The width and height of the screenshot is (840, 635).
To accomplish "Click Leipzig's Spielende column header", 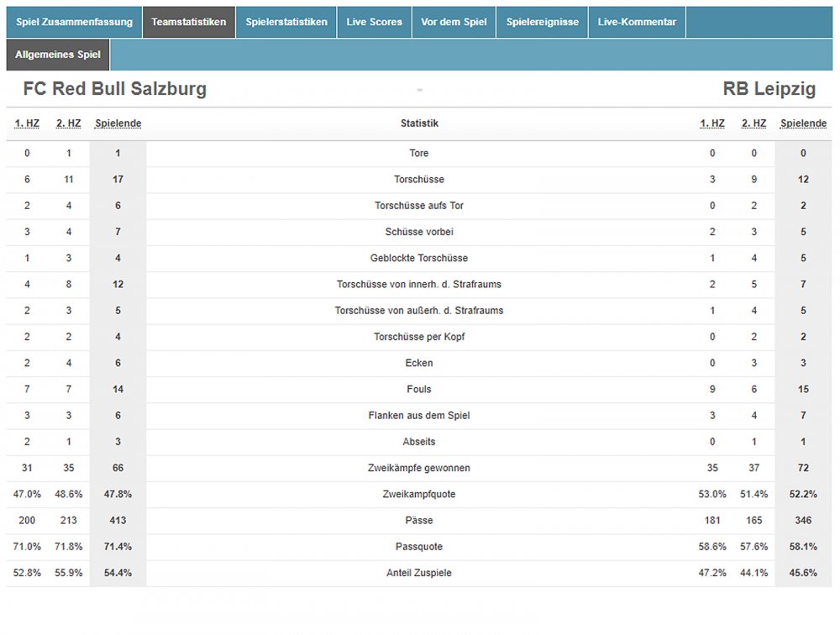I will click(803, 123).
